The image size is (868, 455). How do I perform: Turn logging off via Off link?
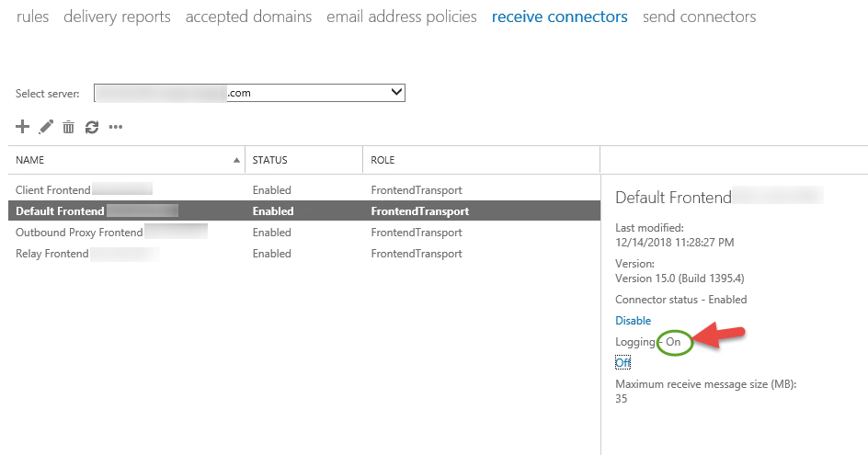click(622, 363)
